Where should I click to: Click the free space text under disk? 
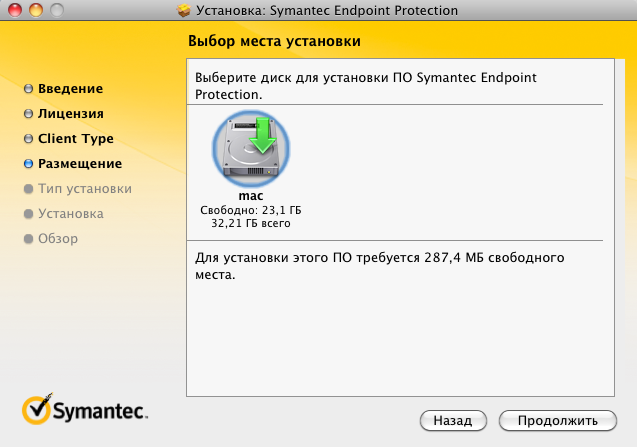click(251, 211)
